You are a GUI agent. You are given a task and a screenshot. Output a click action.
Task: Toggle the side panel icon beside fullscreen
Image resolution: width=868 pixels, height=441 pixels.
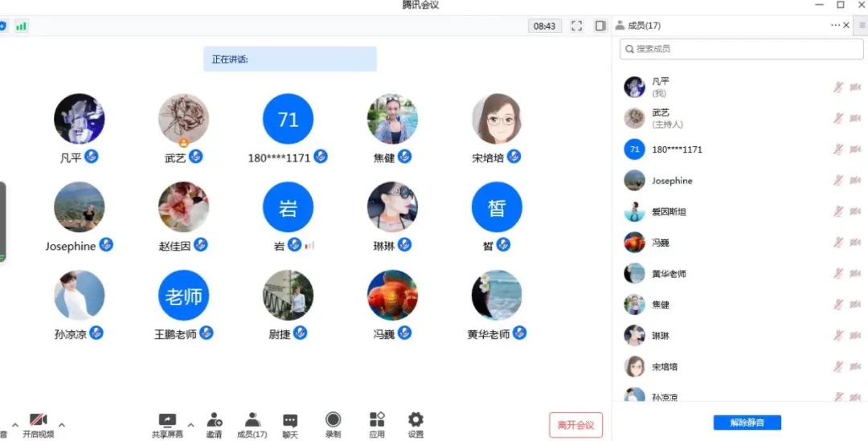[x=600, y=26]
